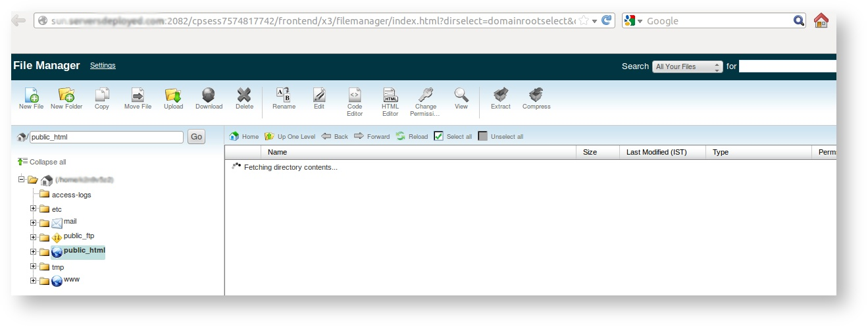Image resolution: width=868 pixels, height=327 pixels.
Task: Open the All Your Files search dropdown
Action: click(687, 66)
